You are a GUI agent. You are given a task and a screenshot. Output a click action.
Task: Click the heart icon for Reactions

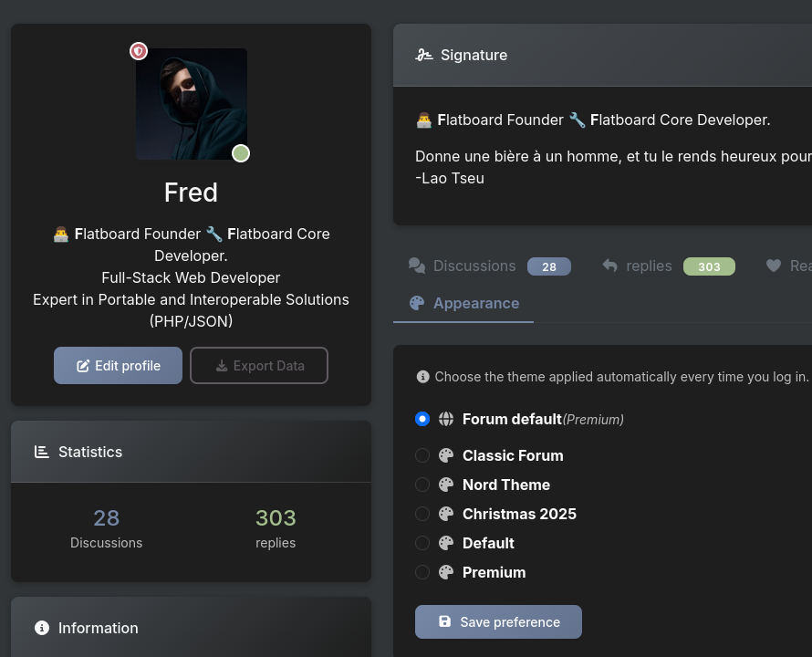[774, 266]
